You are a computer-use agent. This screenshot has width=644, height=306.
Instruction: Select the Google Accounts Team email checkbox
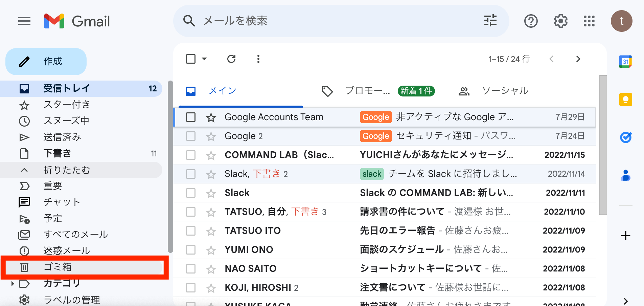pos(191,117)
